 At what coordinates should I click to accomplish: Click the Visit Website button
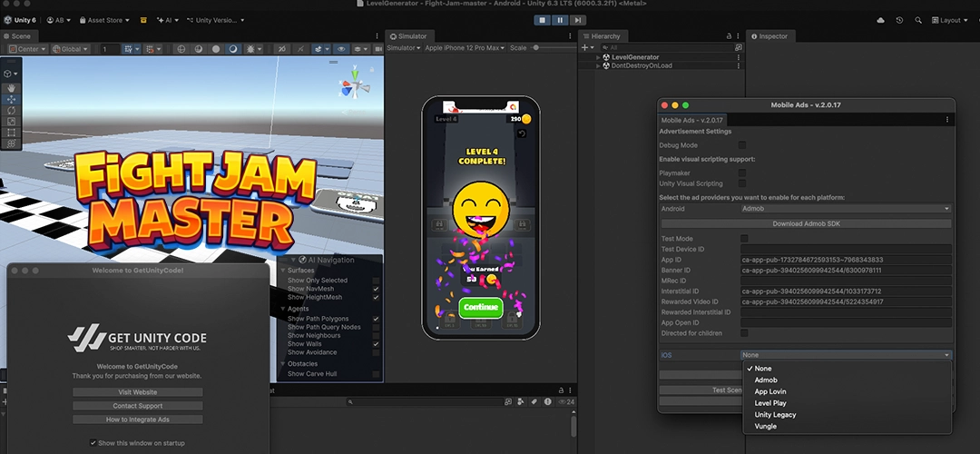click(138, 392)
